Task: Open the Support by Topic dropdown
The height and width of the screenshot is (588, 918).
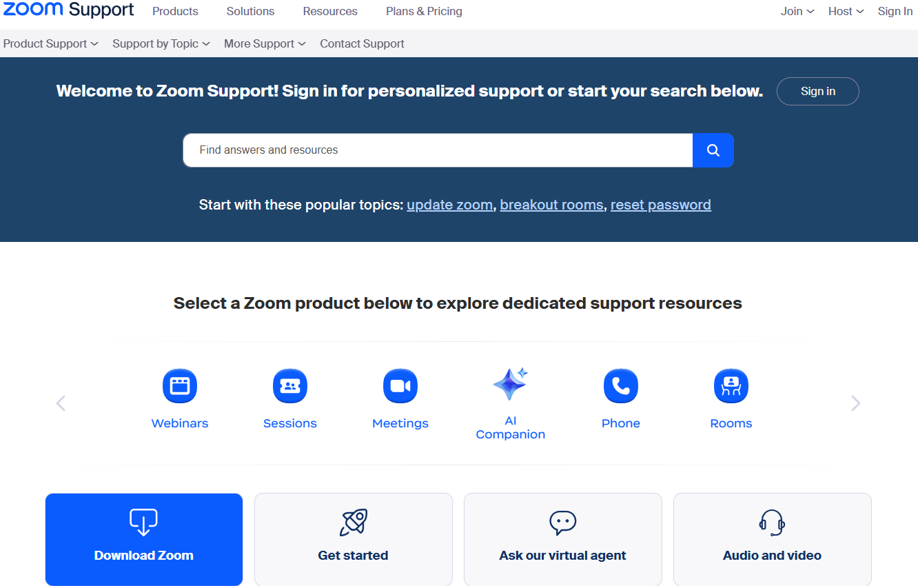Action: 161,43
